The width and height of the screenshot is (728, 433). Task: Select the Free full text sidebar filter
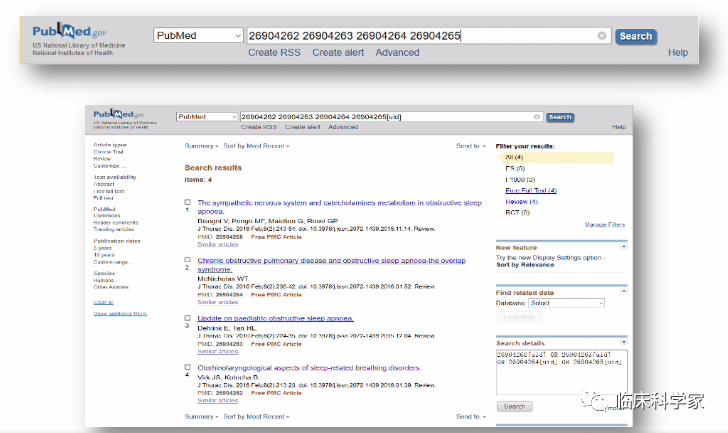(x=109, y=191)
